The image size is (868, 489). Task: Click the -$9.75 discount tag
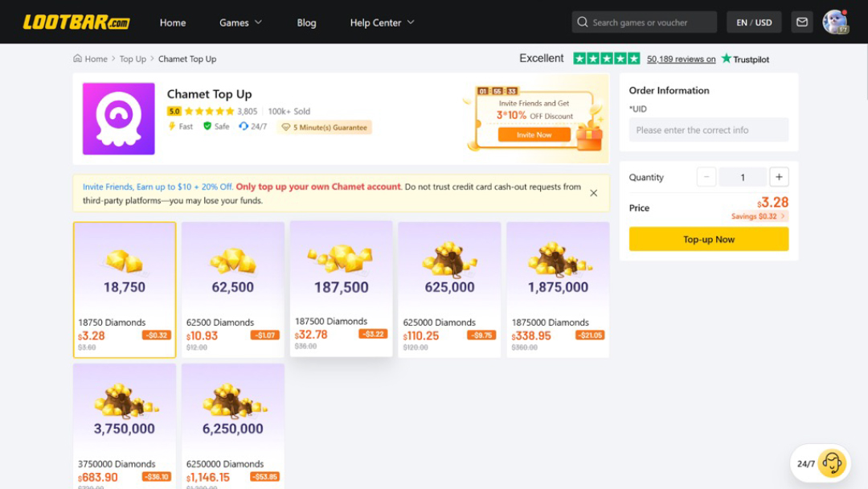481,335
